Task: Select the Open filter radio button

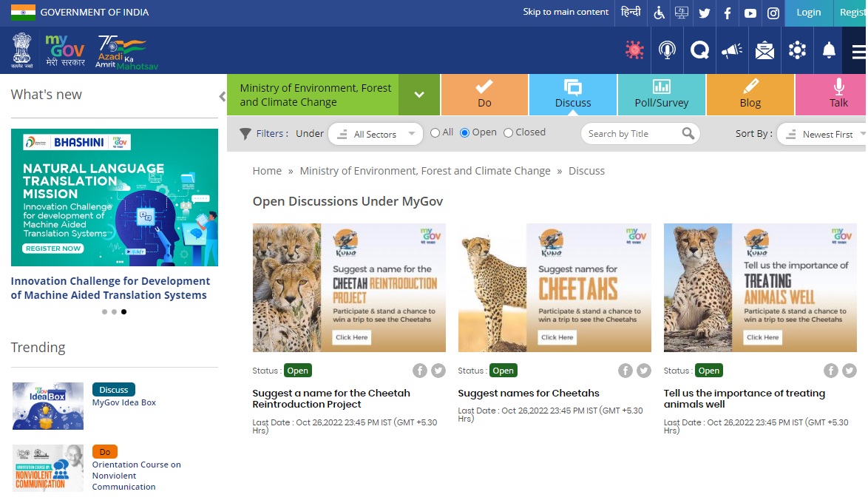Action: click(465, 132)
